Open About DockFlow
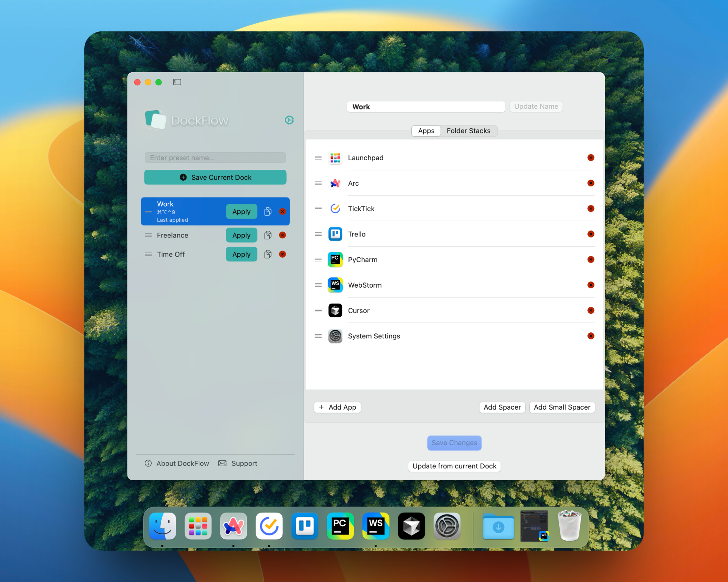Screen dimensions: 728x582 click(177, 463)
